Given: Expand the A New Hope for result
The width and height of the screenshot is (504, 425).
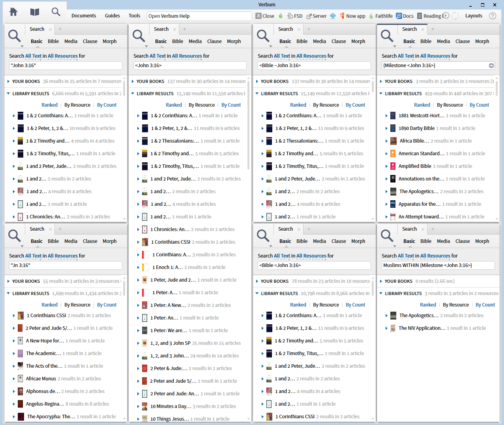Looking at the screenshot, I should [x=14, y=341].
